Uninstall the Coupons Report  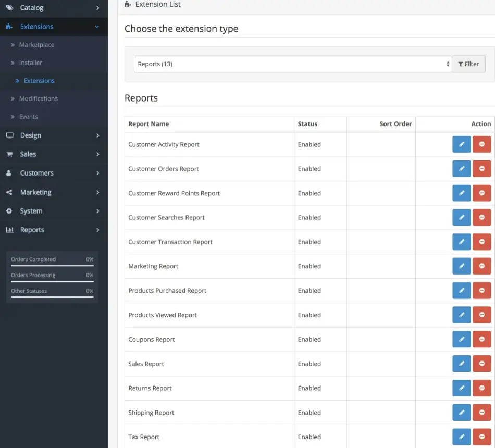pos(481,339)
